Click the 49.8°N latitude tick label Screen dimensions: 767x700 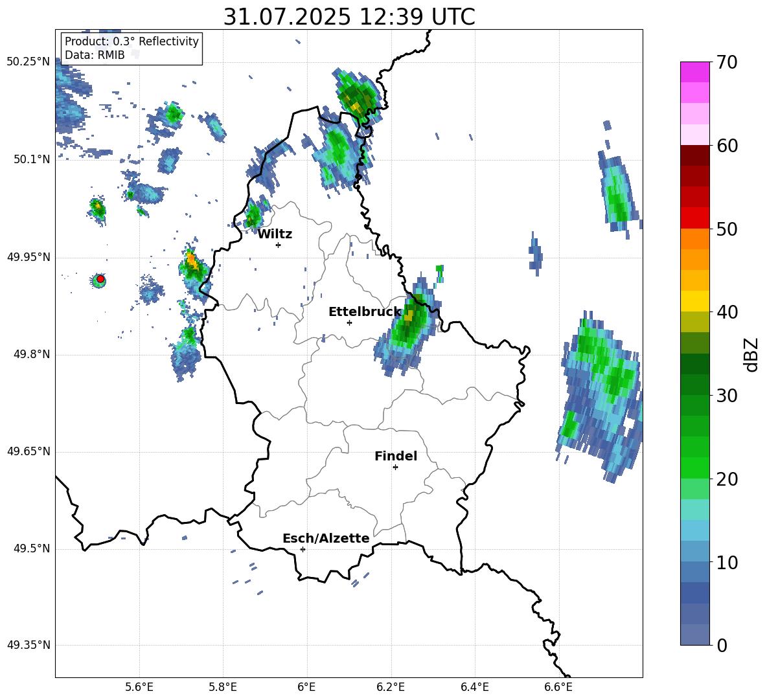(x=32, y=354)
